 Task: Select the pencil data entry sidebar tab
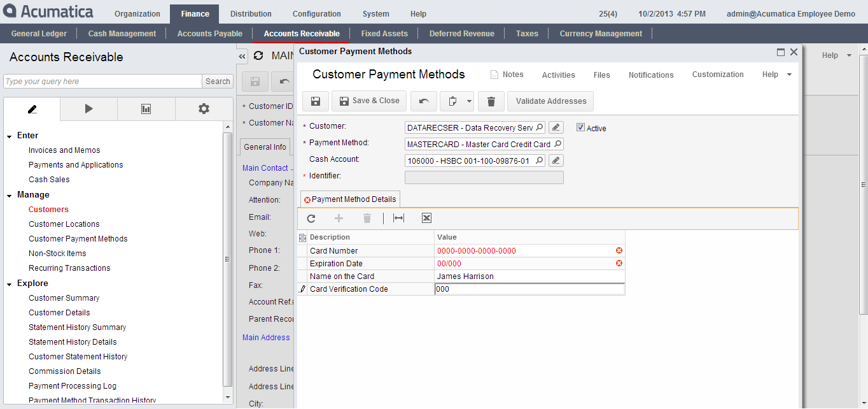(x=32, y=109)
